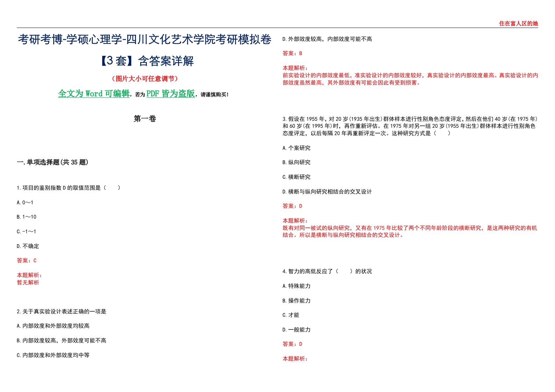This screenshot has height=392, width=555.
Task: Select option C. 内部效度和外部效度均中等
Action: point(53,355)
